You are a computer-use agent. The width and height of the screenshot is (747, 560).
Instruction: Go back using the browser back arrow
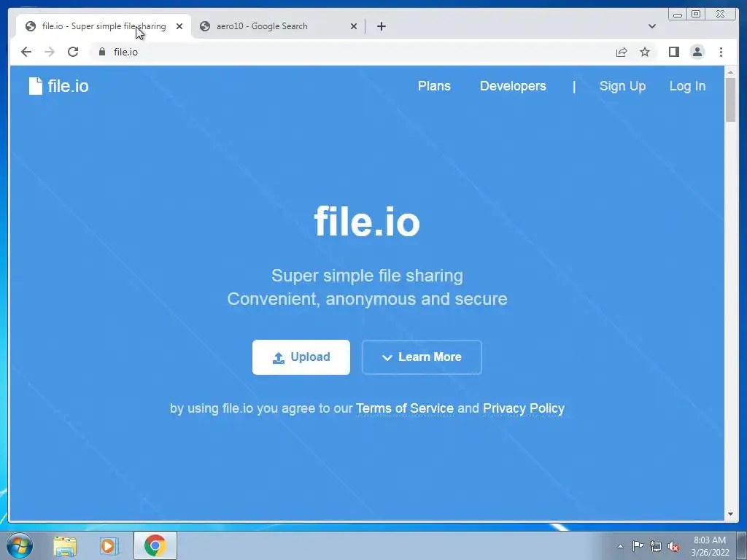26,52
